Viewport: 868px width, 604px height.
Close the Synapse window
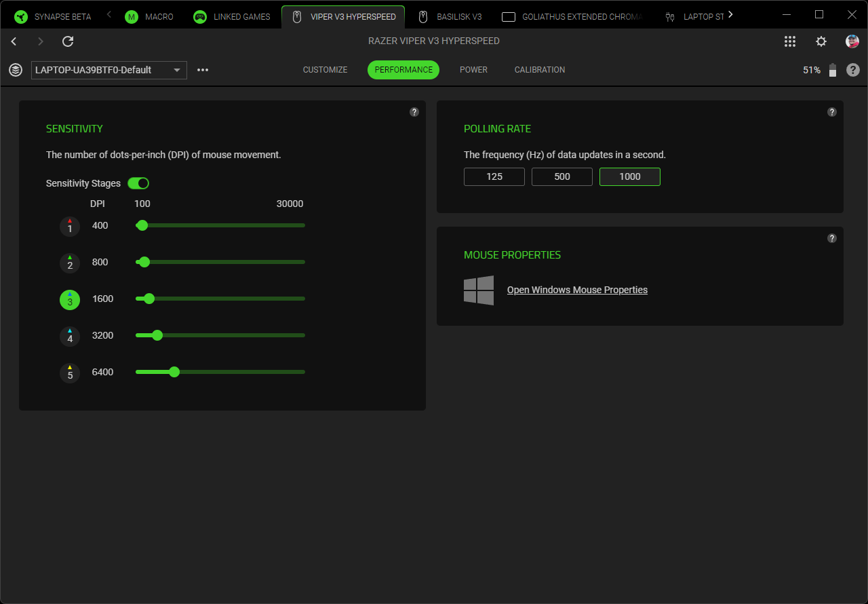(852, 15)
